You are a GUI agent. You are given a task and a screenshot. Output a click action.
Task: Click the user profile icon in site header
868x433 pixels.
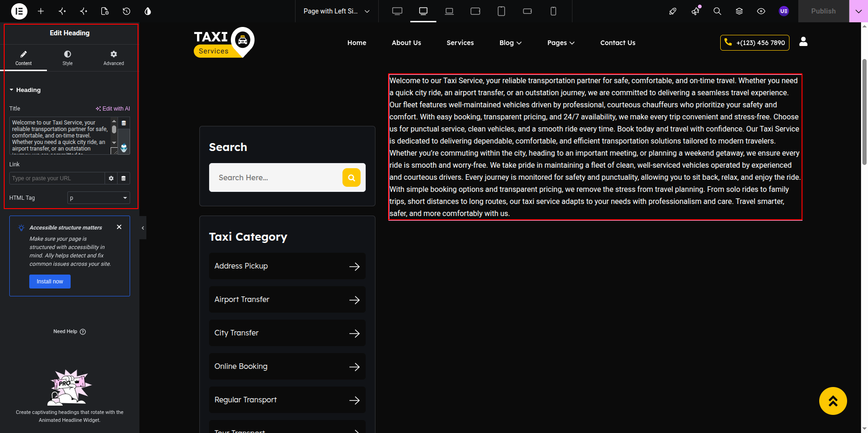(x=803, y=42)
